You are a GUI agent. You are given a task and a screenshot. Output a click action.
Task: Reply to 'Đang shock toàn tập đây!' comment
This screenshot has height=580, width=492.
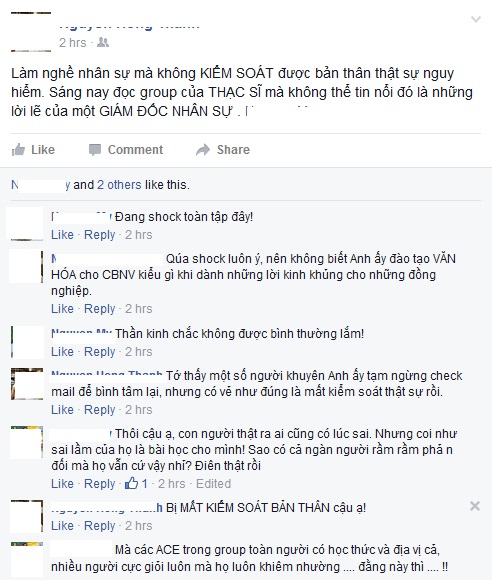point(100,235)
